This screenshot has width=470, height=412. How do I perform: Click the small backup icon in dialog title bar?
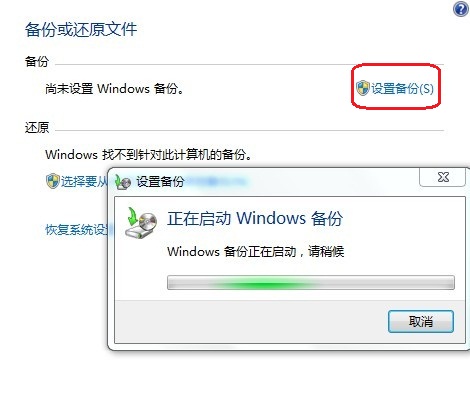123,182
